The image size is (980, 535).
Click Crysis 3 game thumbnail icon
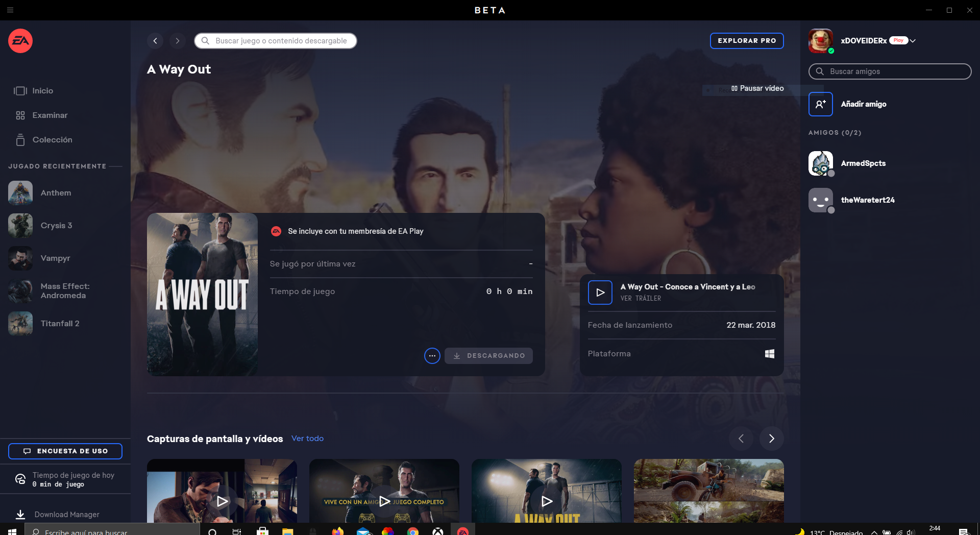click(20, 226)
